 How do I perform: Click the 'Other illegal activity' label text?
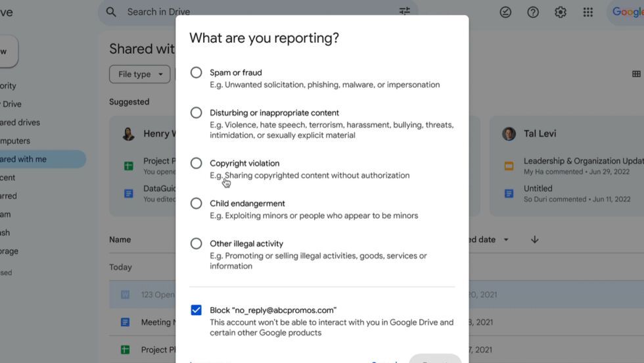[246, 244]
